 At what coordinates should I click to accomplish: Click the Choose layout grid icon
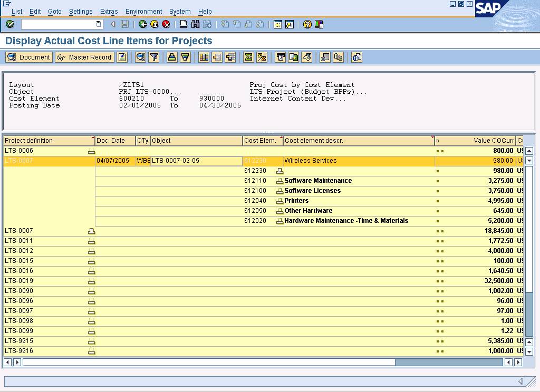204,57
